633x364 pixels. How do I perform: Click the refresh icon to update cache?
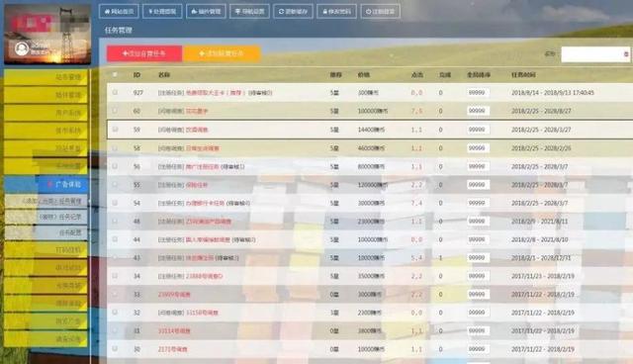click(x=281, y=11)
